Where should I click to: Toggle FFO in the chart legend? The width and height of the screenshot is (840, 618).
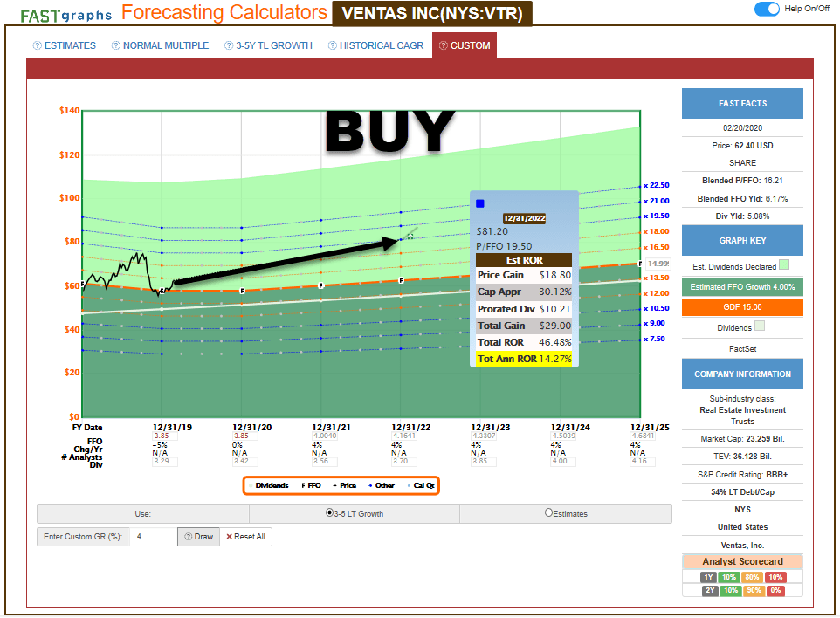311,485
